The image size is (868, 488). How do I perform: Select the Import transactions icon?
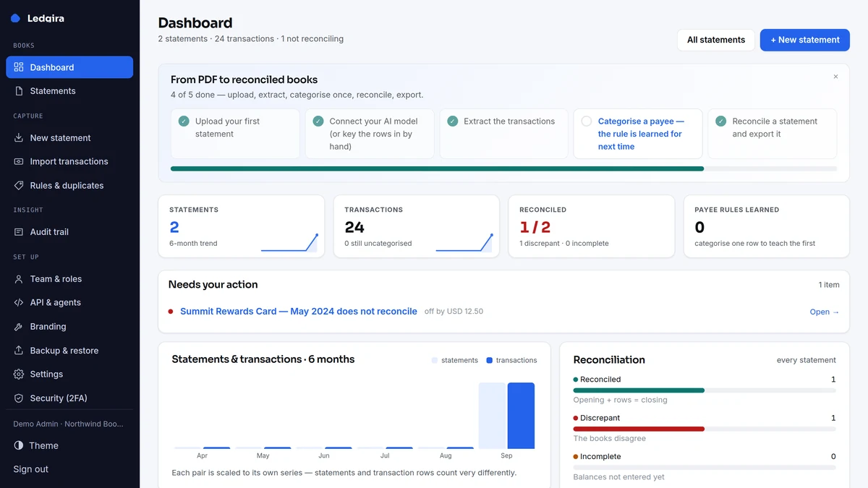pos(19,162)
